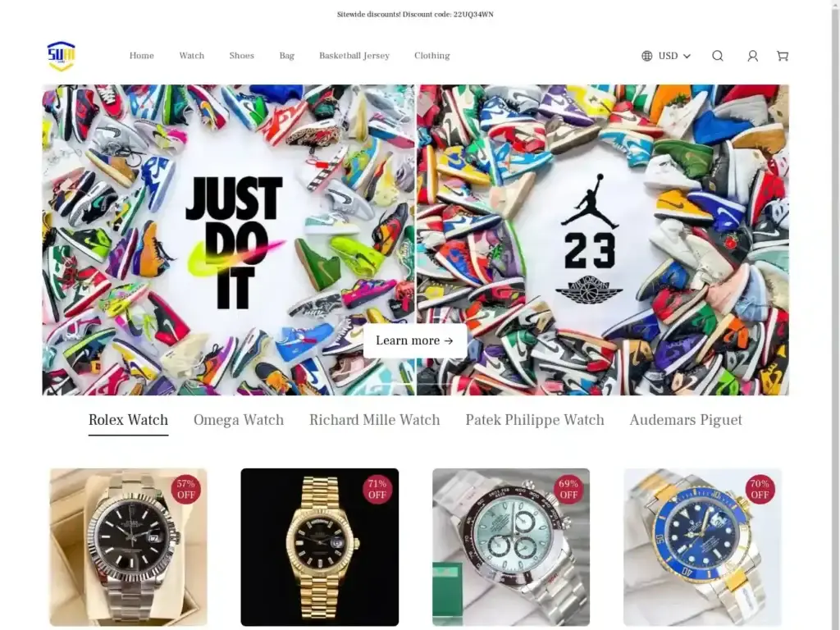Select the Patek Philippe Watch tab
This screenshot has height=630, width=840.
535,420
